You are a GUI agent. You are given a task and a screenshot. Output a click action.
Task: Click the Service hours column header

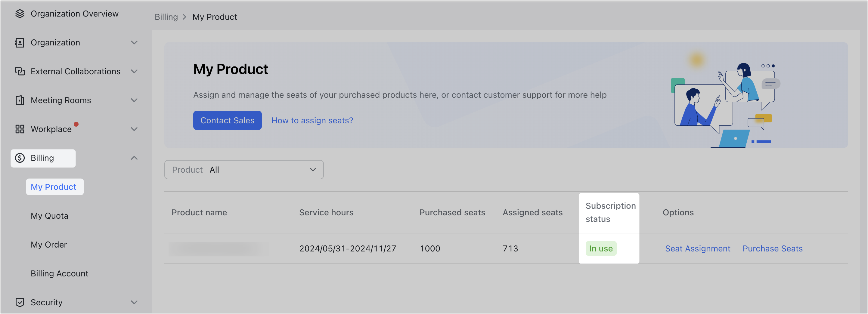[326, 212]
